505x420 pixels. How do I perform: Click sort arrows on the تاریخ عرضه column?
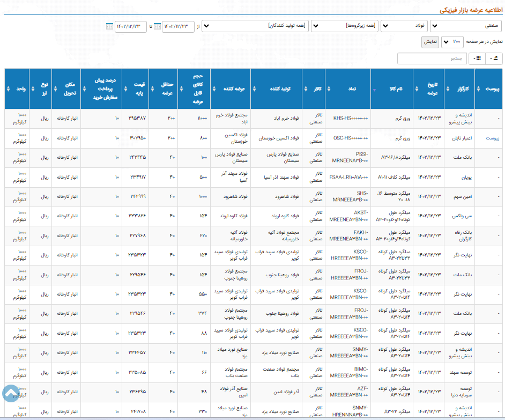[x=417, y=89]
